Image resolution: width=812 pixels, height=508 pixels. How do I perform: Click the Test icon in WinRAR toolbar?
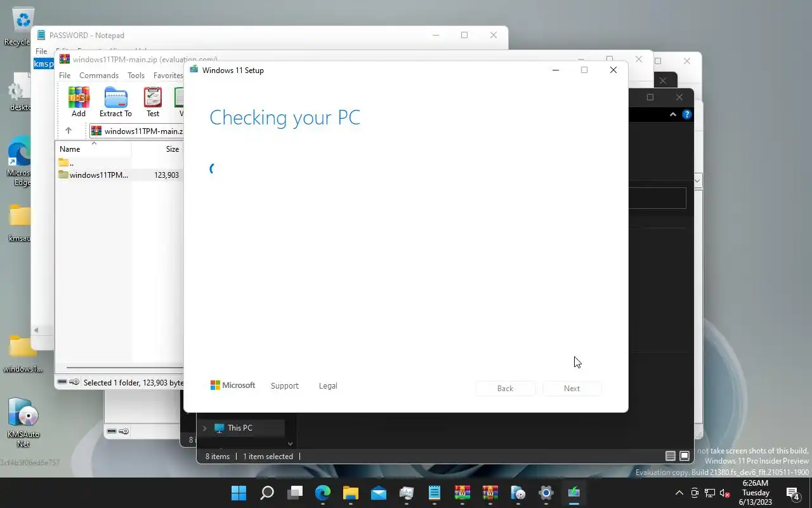153,102
